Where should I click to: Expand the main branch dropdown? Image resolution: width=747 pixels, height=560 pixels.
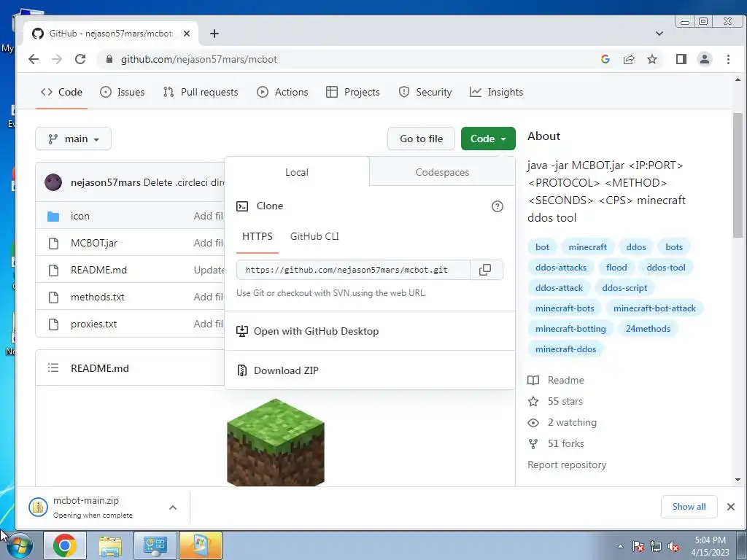pos(74,139)
